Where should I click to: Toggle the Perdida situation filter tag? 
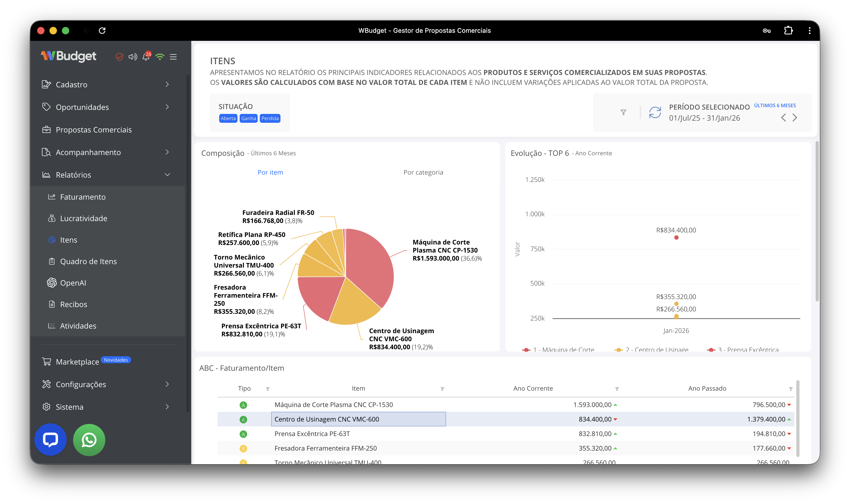(270, 118)
